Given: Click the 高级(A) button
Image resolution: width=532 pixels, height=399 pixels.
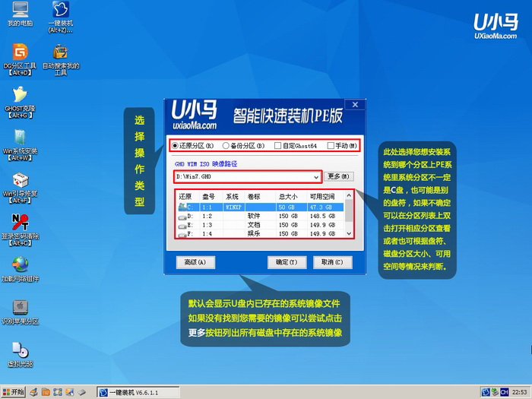Looking at the screenshot, I should point(195,262).
